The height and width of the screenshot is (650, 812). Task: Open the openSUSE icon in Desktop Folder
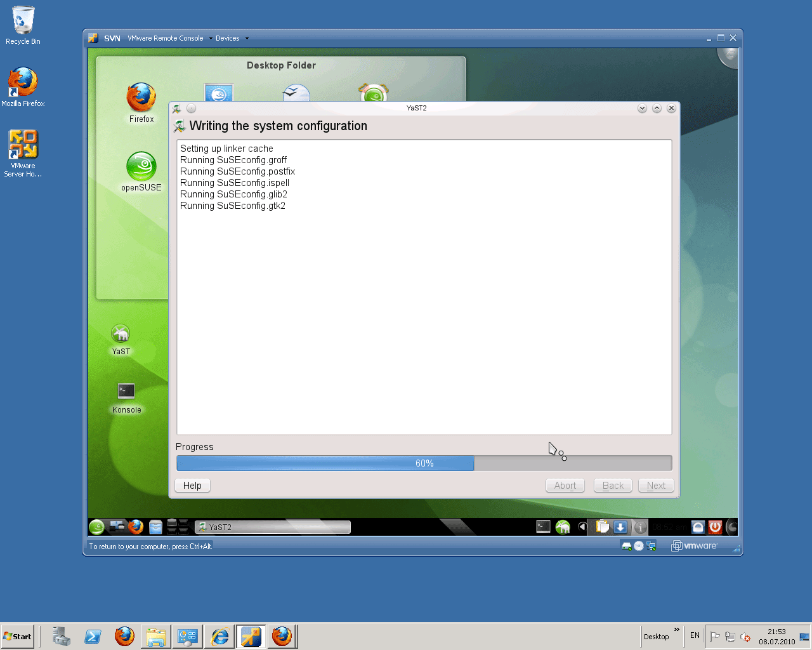pos(141,171)
